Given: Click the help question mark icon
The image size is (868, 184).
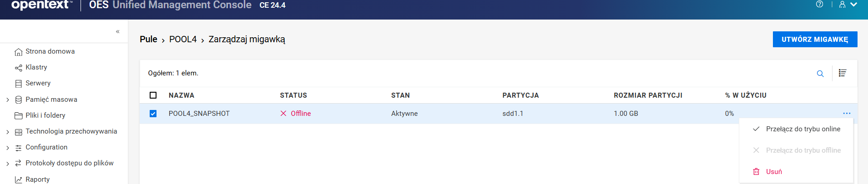Looking at the screenshot, I should pos(819,5).
